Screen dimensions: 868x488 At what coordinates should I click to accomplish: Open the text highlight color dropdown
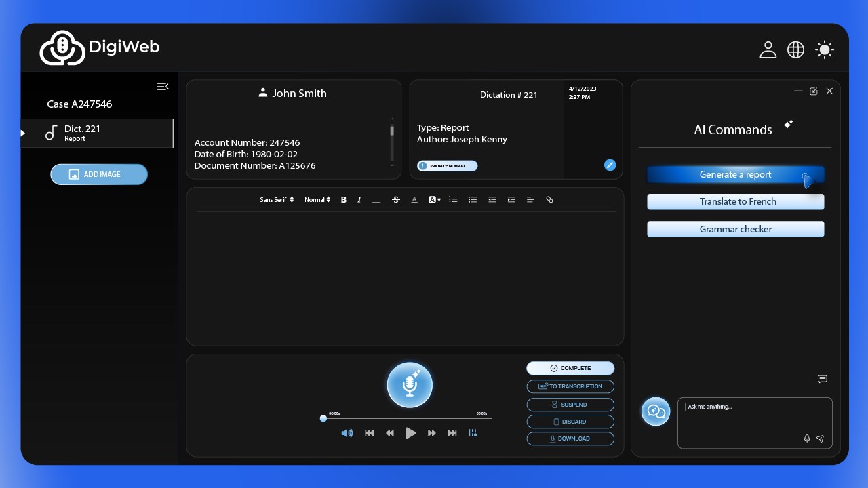pyautogui.click(x=435, y=200)
